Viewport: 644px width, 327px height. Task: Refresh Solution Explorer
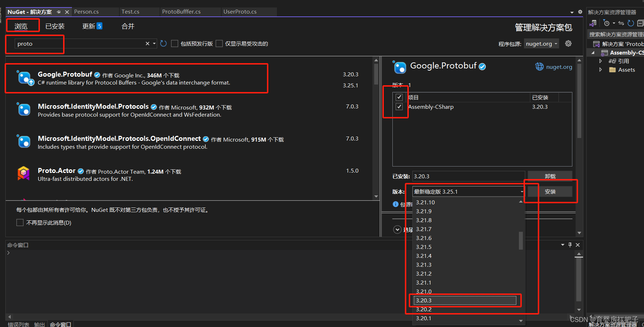pos(631,23)
